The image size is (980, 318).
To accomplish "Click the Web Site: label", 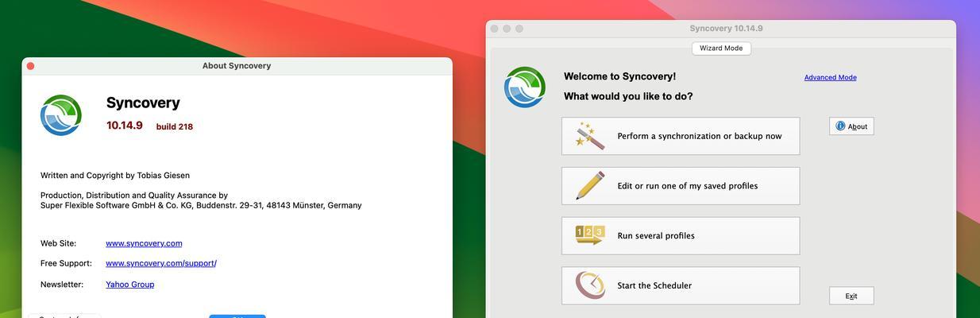I will (x=58, y=243).
